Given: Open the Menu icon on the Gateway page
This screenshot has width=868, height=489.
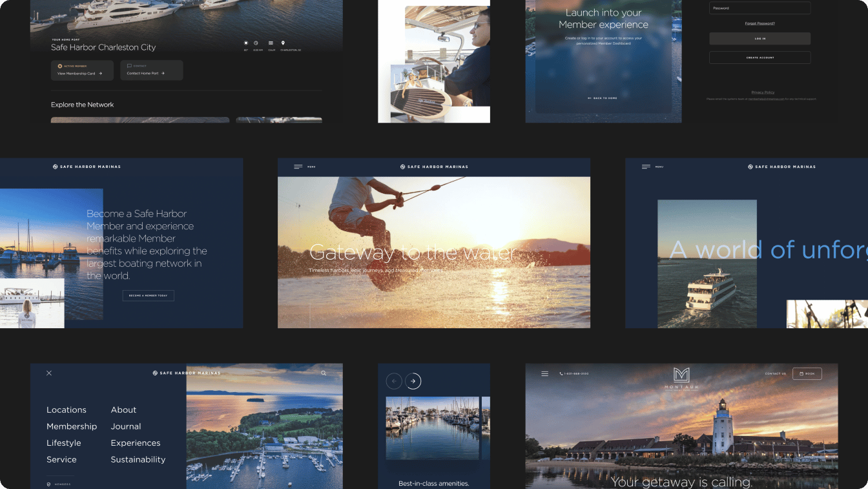Looking at the screenshot, I should pyautogui.click(x=298, y=167).
